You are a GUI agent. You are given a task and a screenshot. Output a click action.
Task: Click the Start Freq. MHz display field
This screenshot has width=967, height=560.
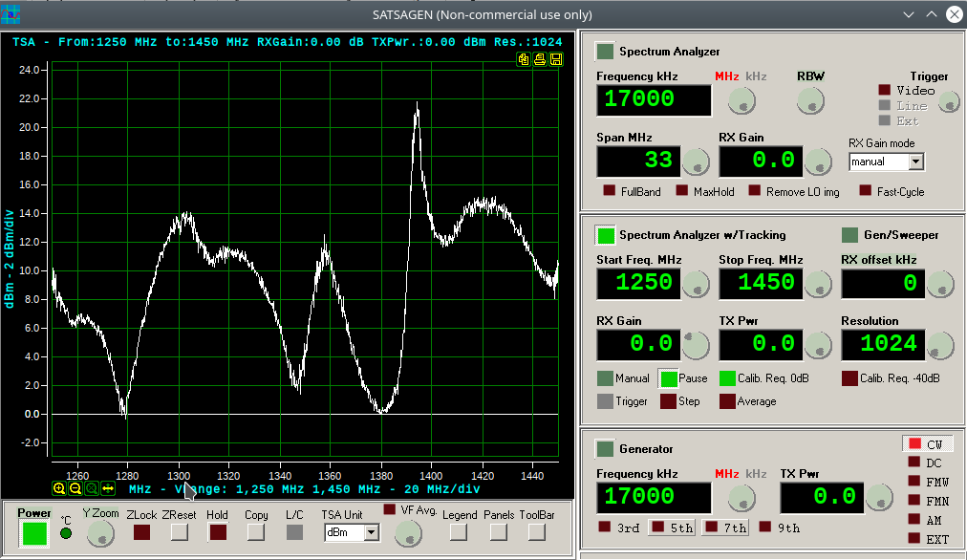tap(638, 283)
